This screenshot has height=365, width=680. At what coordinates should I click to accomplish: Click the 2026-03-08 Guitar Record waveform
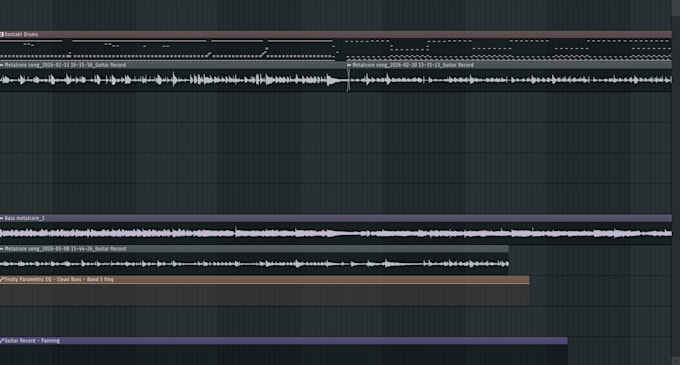click(254, 264)
